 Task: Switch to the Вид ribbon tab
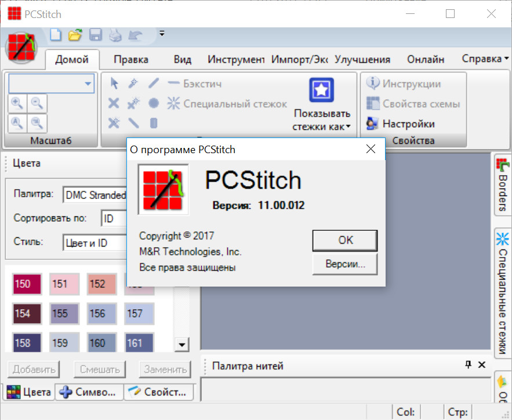(183, 59)
